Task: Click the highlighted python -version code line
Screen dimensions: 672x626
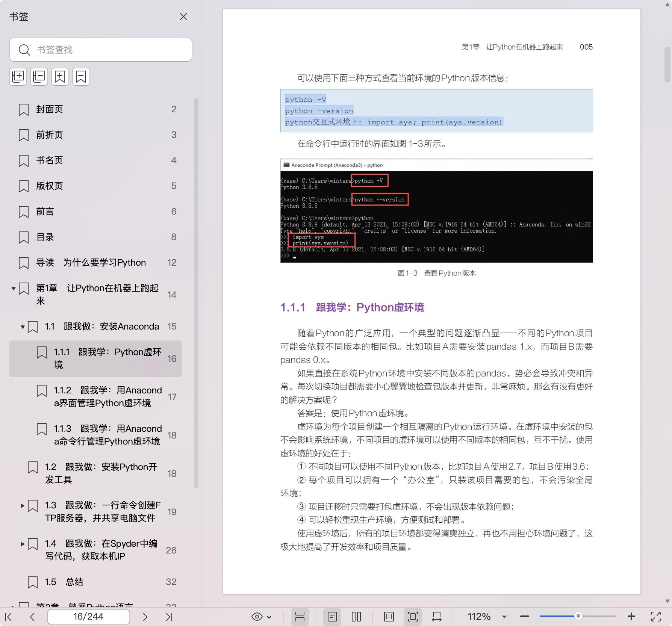Action: [319, 111]
